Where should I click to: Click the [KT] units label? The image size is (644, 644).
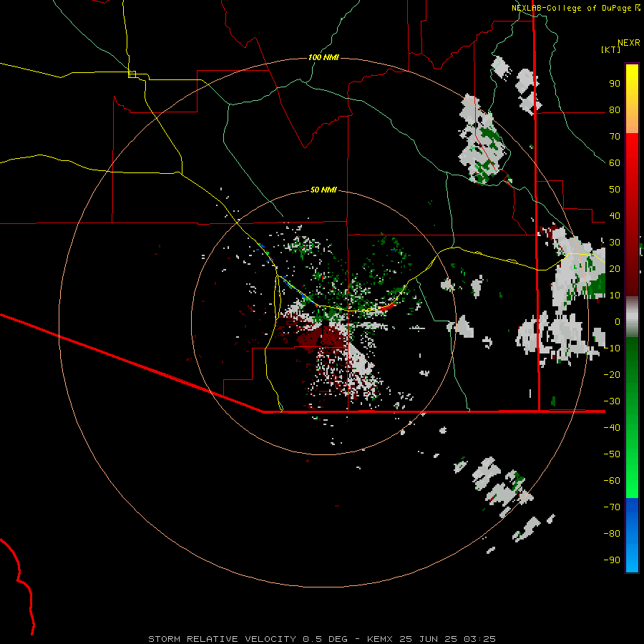point(611,49)
